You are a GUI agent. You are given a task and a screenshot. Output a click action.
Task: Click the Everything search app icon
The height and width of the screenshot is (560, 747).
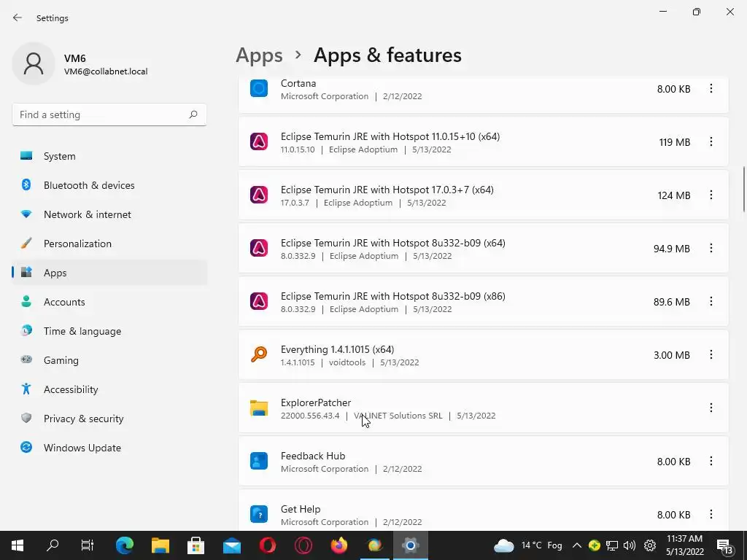(x=259, y=355)
